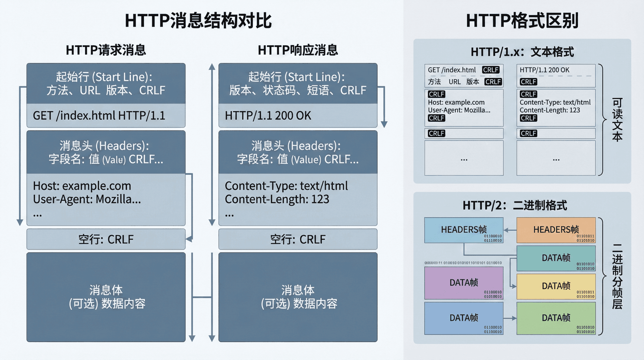The image size is (644, 360).
Task: Click the HTTP响应消息 column heading
Action: (x=298, y=50)
